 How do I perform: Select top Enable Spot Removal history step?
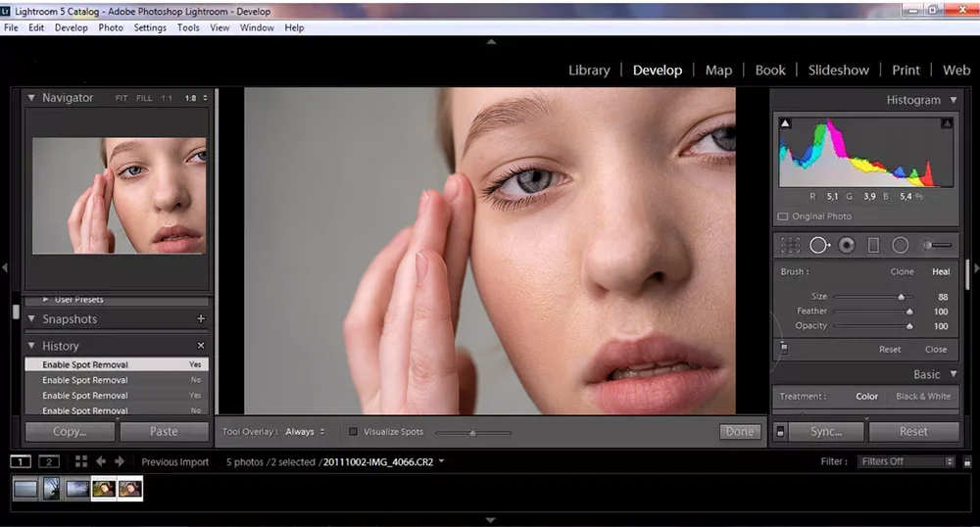click(117, 364)
